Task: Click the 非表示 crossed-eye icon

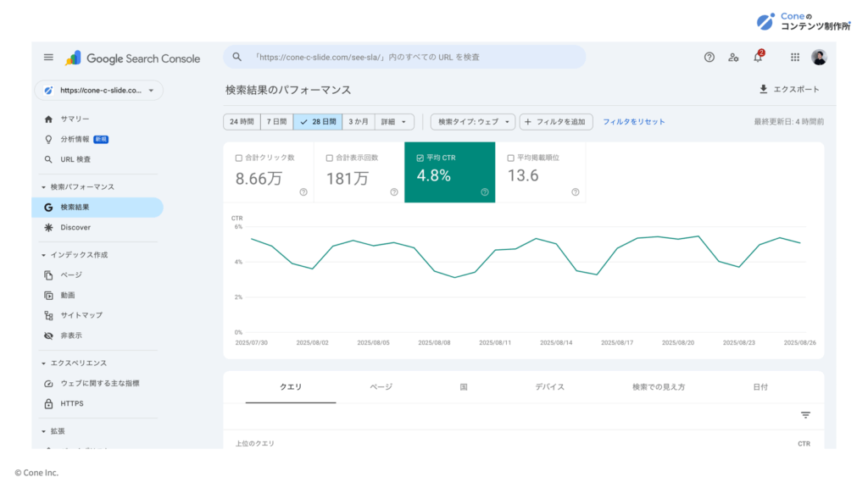Action: (x=48, y=335)
